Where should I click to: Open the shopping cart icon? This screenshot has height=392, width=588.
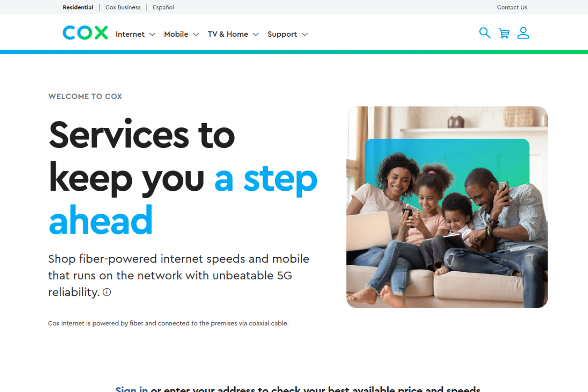(504, 34)
